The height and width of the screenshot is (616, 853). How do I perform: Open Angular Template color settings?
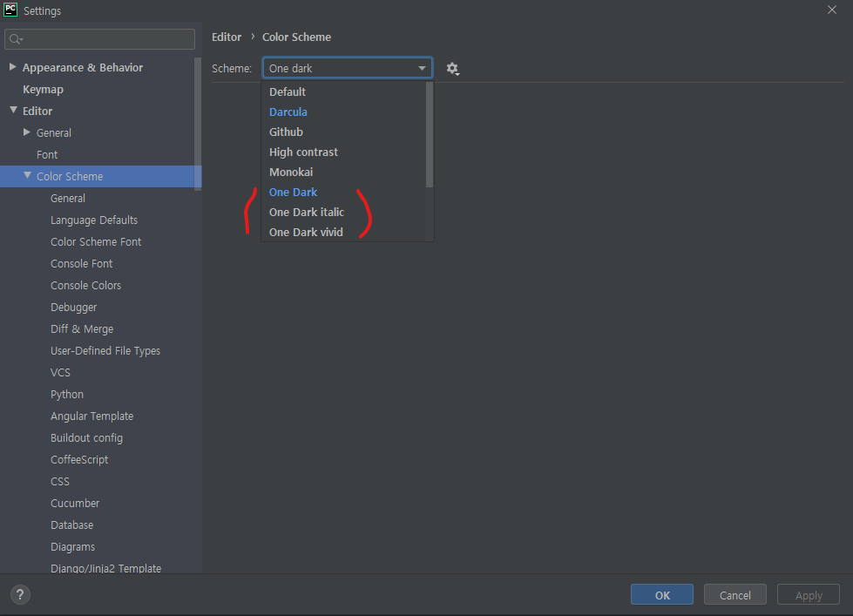coord(92,416)
